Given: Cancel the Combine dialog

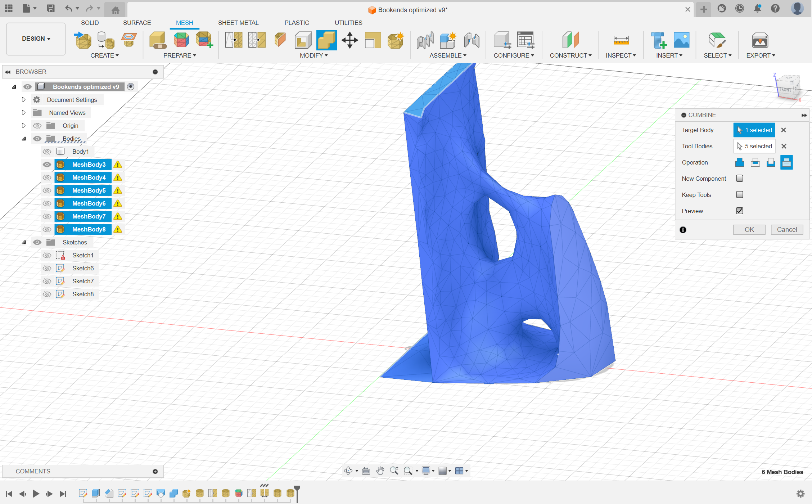Looking at the screenshot, I should (x=787, y=230).
